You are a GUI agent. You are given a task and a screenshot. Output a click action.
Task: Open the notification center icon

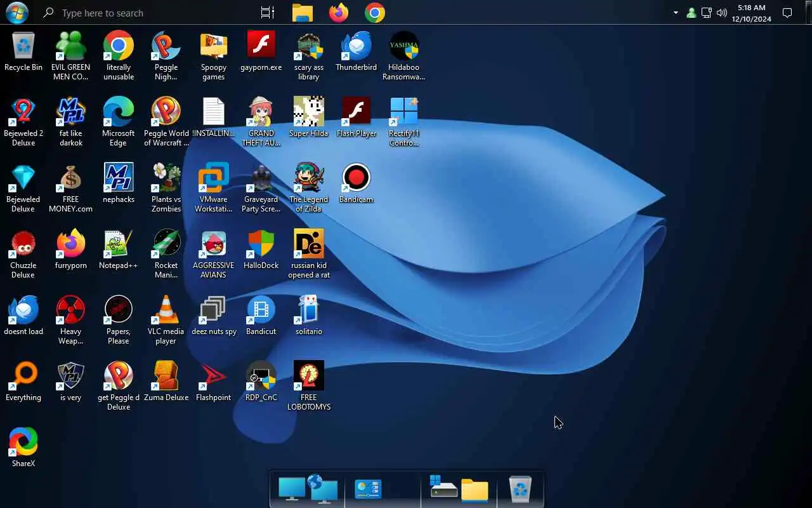(x=787, y=13)
